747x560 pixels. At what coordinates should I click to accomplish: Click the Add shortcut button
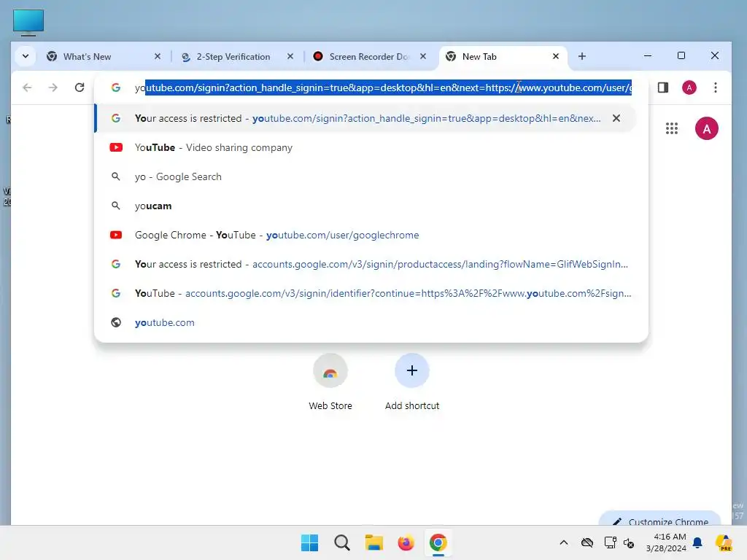coord(412,382)
